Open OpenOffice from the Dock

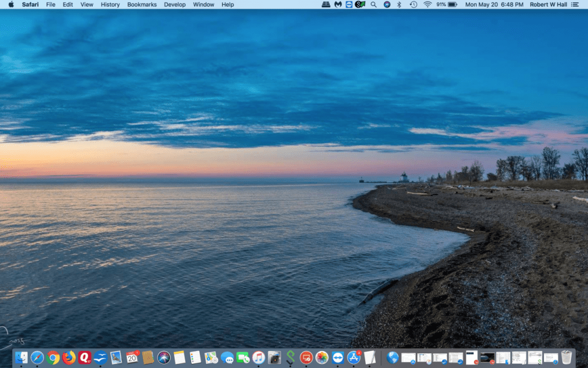click(x=101, y=356)
